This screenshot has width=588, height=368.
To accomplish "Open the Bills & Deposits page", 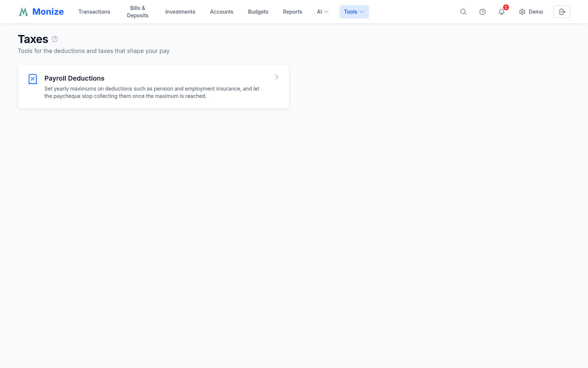I will (138, 12).
